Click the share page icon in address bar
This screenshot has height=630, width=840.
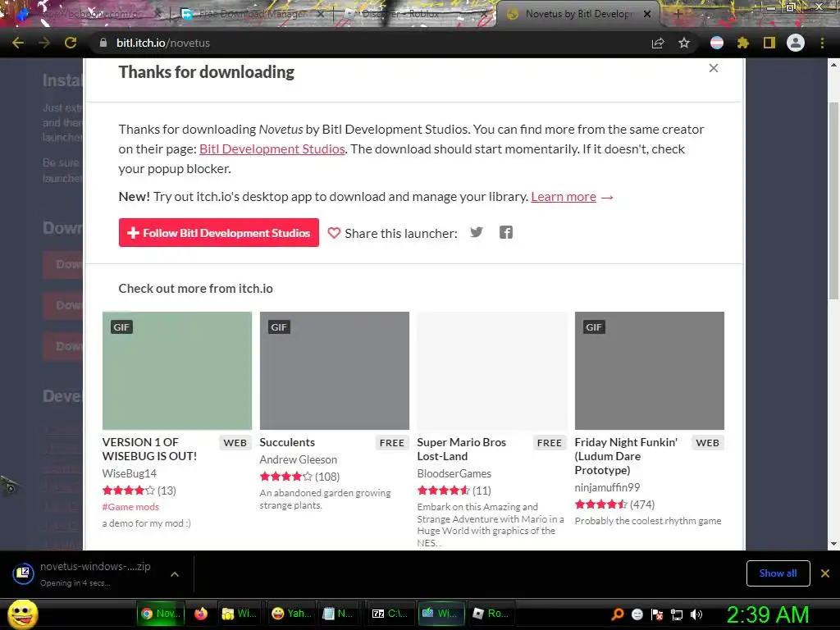658,43
